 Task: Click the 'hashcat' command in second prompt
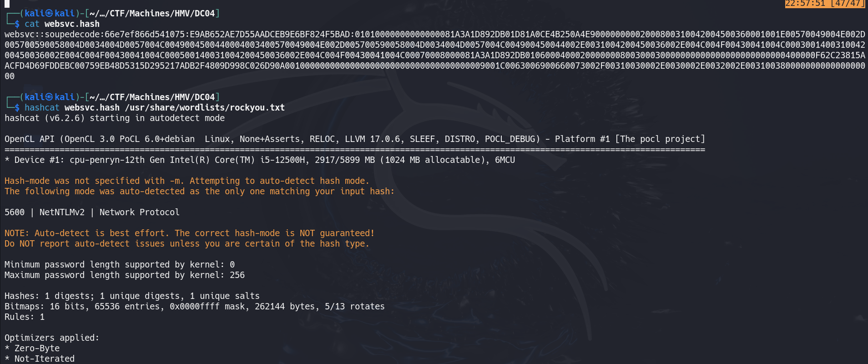coord(42,107)
